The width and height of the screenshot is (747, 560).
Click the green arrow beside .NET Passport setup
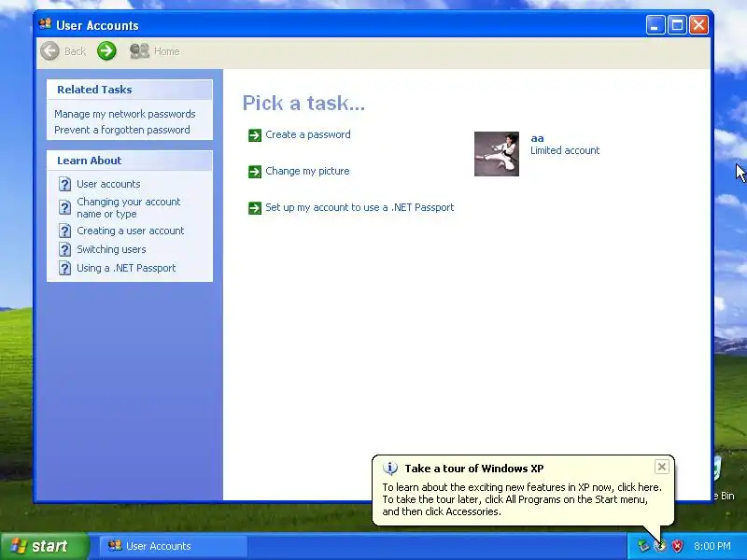(x=255, y=208)
